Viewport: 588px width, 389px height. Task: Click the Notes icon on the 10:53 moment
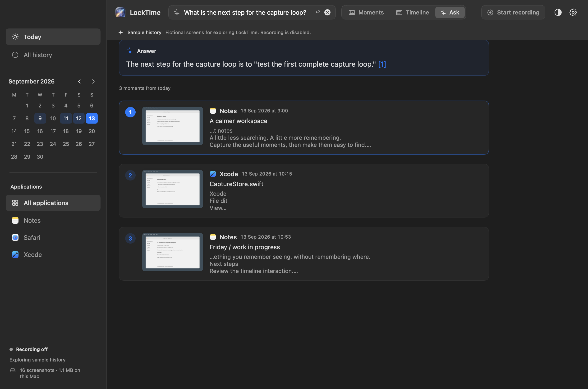(213, 237)
